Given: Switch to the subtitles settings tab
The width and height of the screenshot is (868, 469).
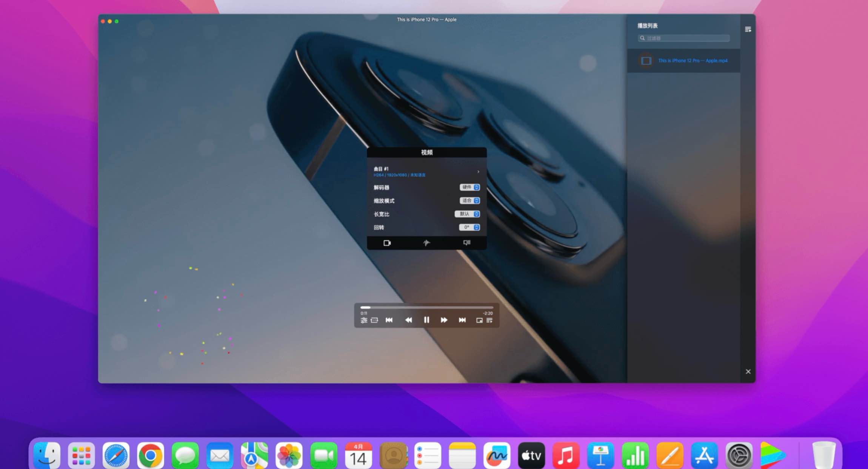Looking at the screenshot, I should [x=467, y=243].
